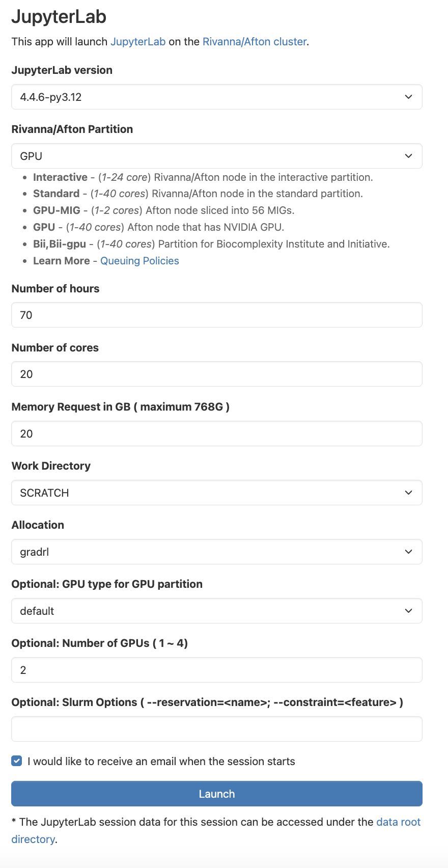
Task: Open the Queuing Policies link
Action: 139,260
